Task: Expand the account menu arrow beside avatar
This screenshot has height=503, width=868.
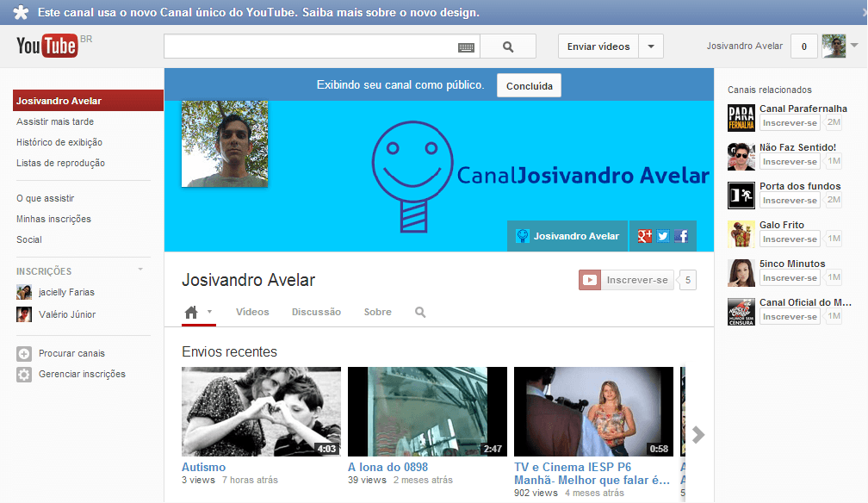Action: coord(855,46)
